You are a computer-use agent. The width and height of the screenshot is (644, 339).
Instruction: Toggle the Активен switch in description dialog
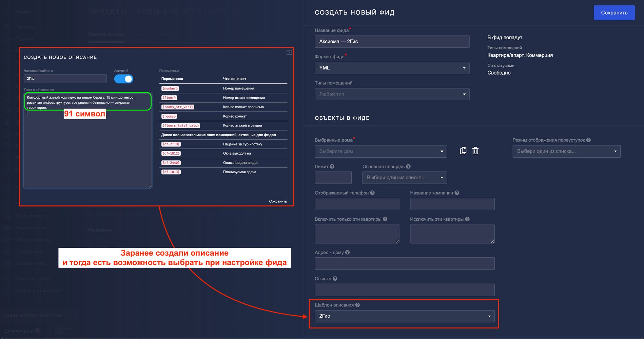[x=123, y=79]
